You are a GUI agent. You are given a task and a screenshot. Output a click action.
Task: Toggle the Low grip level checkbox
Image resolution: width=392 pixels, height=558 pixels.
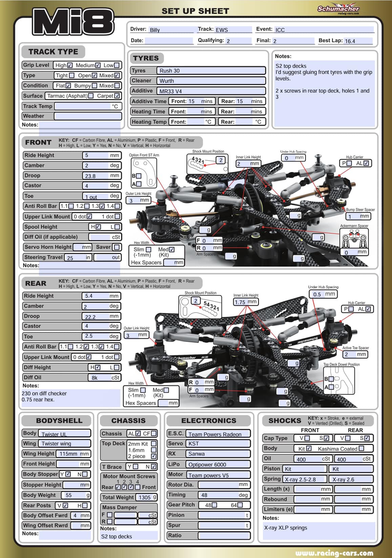coord(117,65)
